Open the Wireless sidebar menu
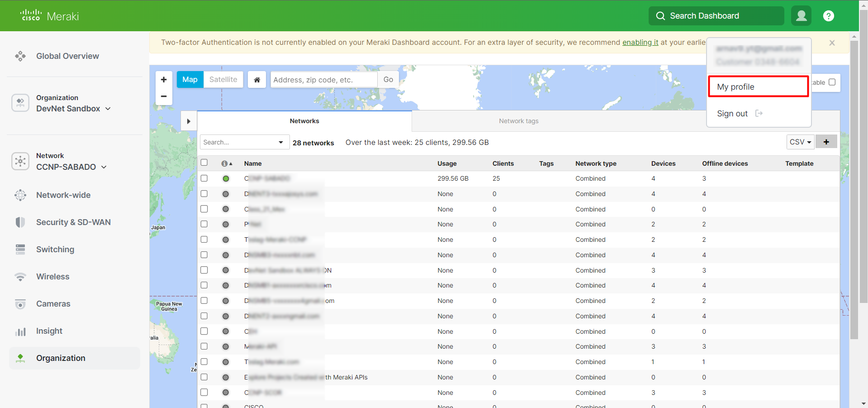868x408 pixels. point(53,277)
